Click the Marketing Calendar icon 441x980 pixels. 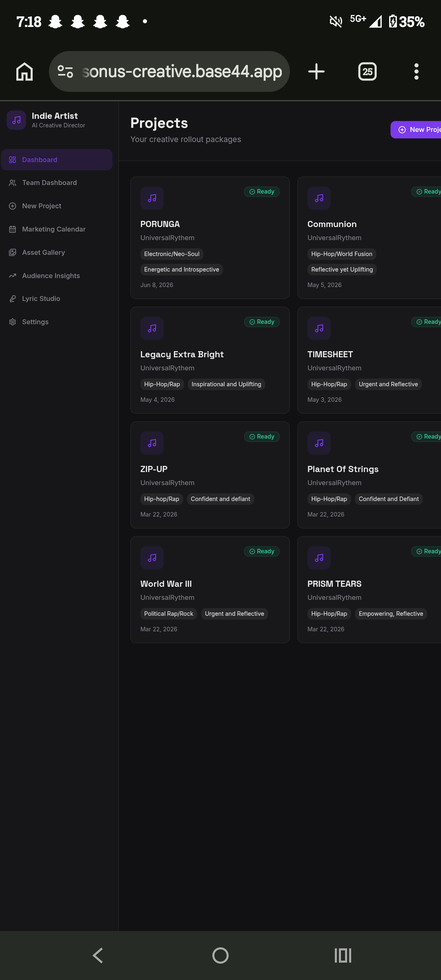coord(13,229)
